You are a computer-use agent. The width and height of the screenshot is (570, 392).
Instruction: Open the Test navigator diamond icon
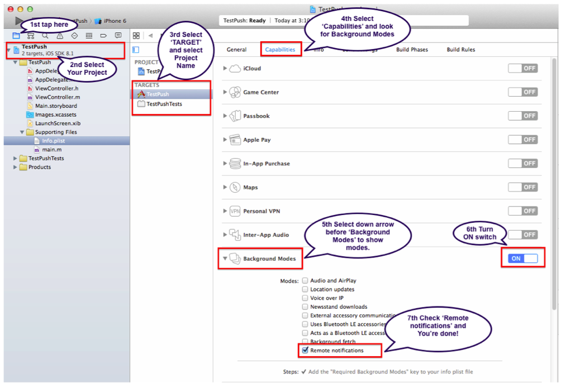click(74, 36)
